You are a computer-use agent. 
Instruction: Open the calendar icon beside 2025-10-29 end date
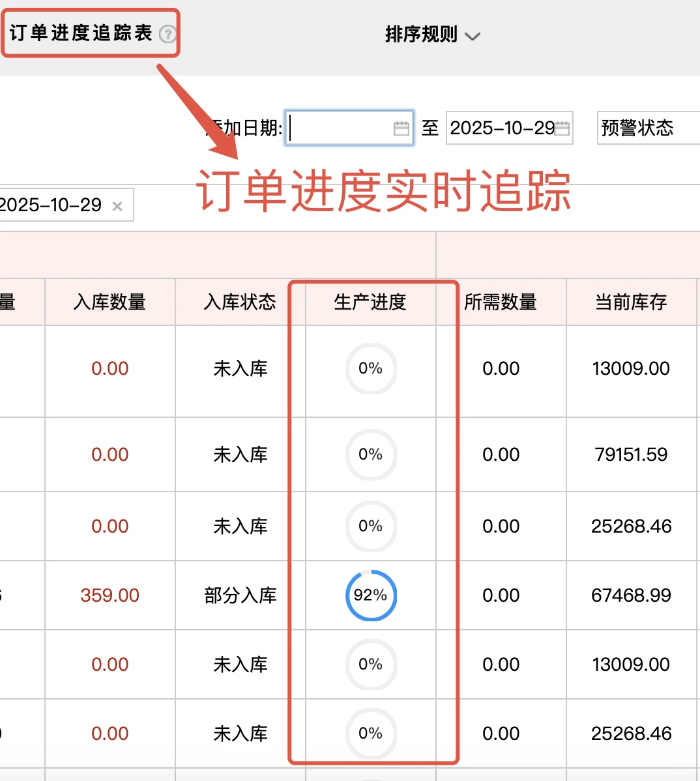click(x=562, y=128)
